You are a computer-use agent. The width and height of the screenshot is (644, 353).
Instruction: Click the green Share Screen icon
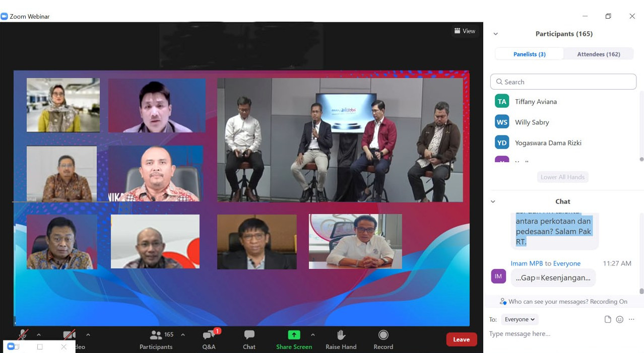(294, 335)
